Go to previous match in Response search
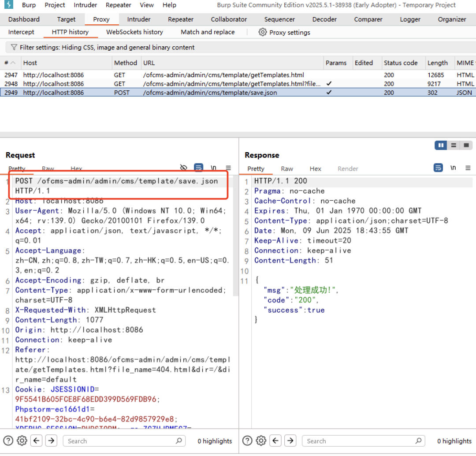The image size is (476, 456). coord(275,441)
